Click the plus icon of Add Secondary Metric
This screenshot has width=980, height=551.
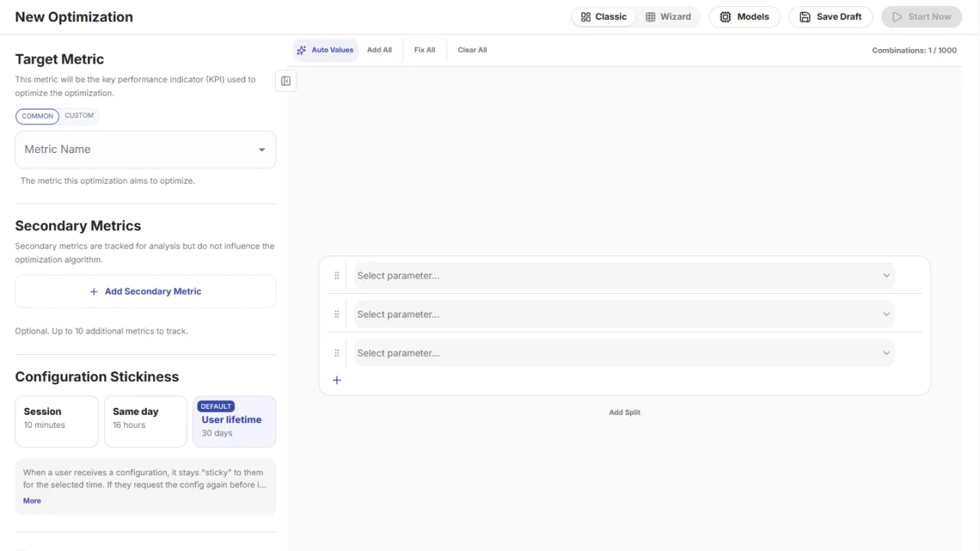click(x=94, y=292)
